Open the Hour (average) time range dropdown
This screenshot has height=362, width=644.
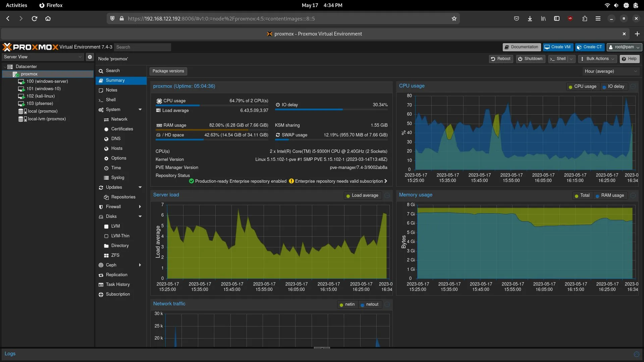point(610,71)
